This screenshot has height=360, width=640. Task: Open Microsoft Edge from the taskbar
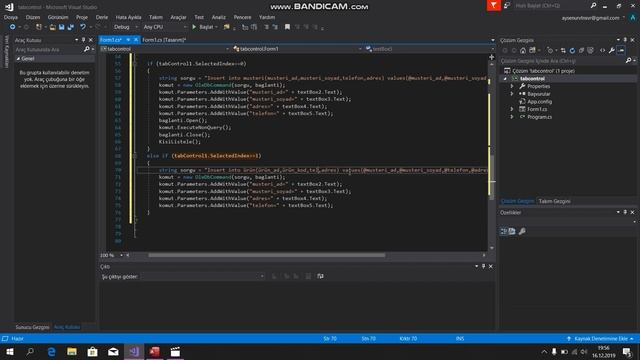pos(51,352)
